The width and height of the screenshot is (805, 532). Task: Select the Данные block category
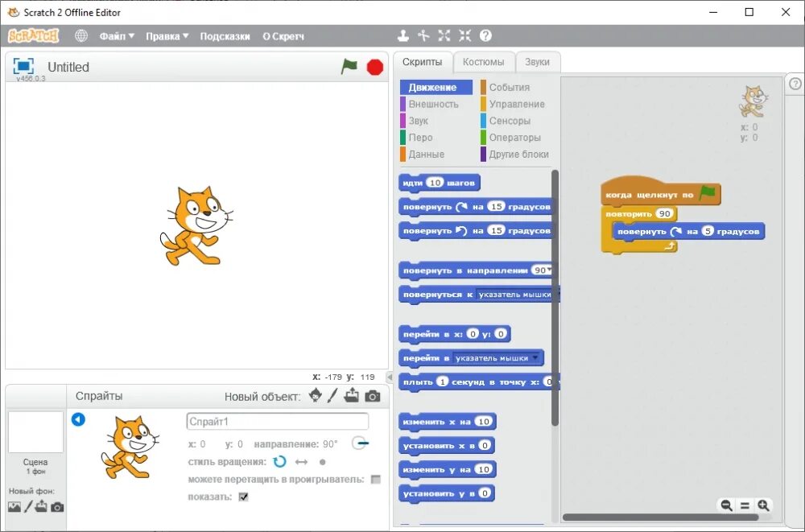[x=422, y=154]
